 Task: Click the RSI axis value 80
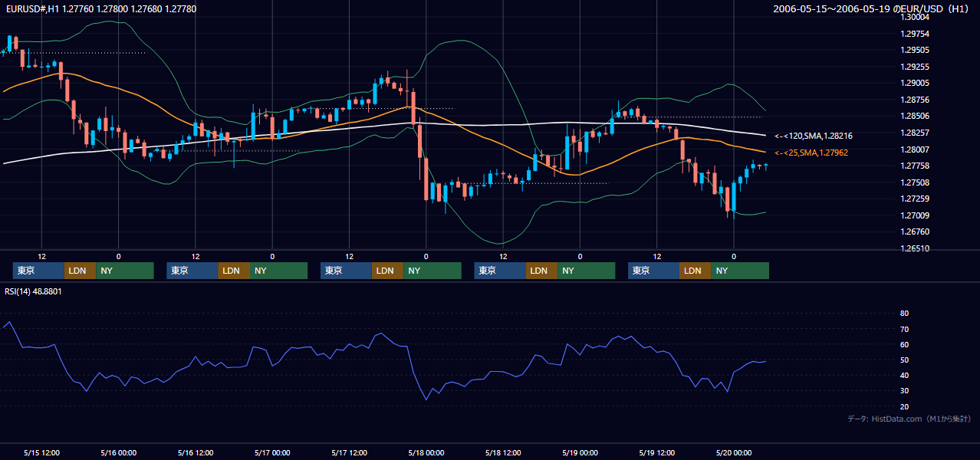904,314
